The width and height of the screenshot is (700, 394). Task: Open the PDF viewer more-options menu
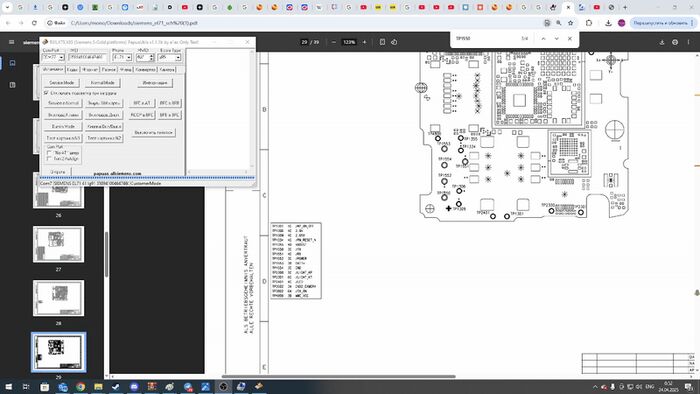(x=688, y=42)
